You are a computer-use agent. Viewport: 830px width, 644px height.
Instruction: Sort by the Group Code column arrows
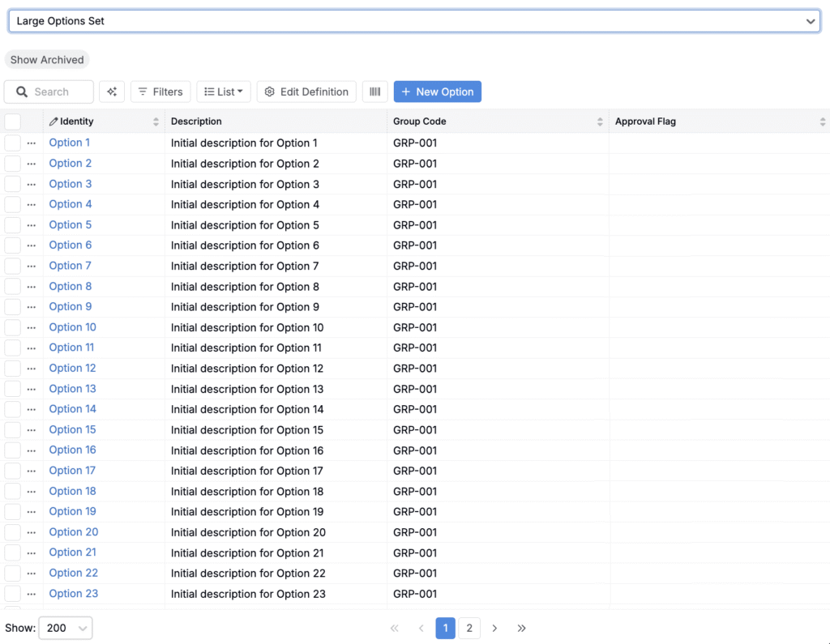[x=600, y=122]
